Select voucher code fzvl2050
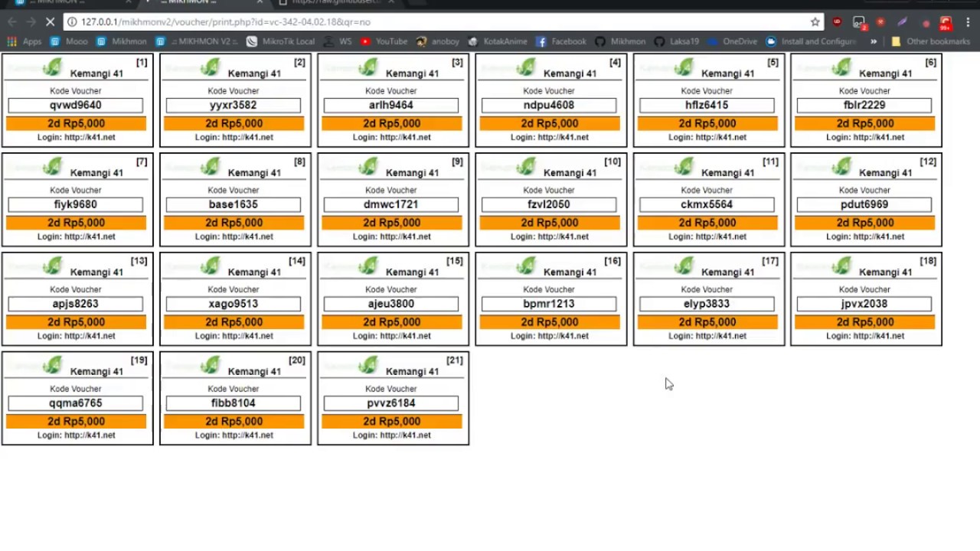This screenshot has width=980, height=551. [x=549, y=205]
